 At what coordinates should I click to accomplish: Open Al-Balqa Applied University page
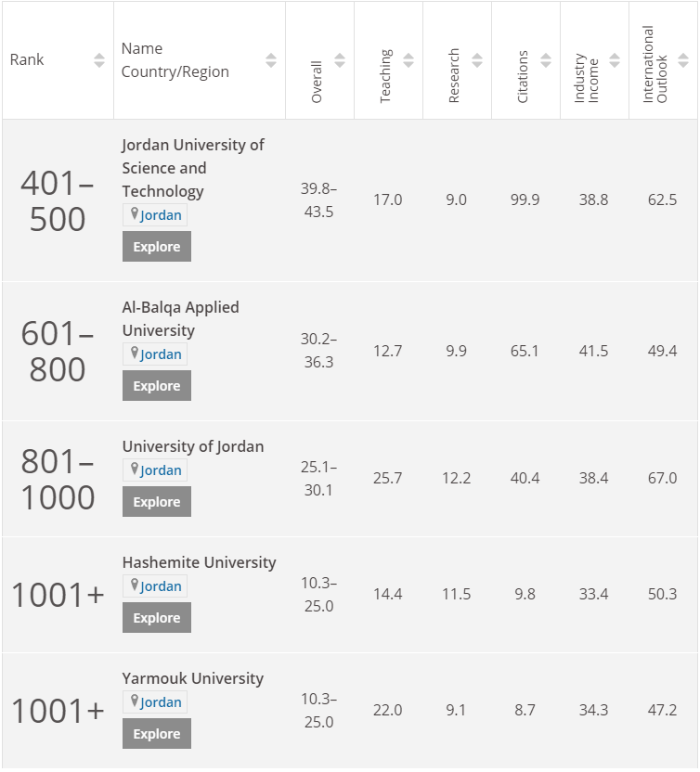point(180,318)
